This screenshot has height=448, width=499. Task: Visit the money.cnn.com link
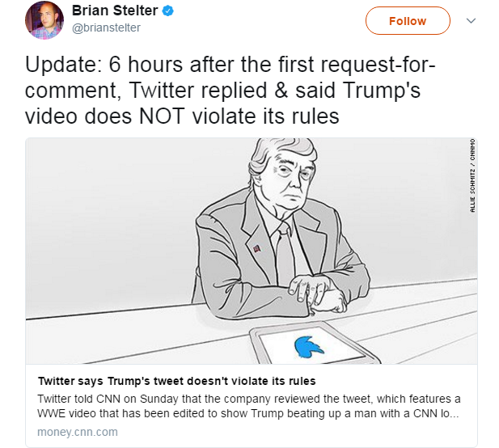tap(78, 431)
